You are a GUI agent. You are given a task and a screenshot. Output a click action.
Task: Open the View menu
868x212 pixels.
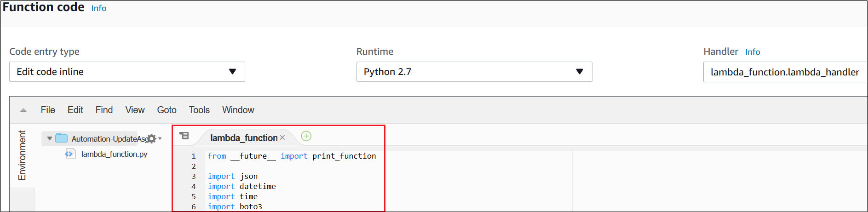pyautogui.click(x=135, y=110)
